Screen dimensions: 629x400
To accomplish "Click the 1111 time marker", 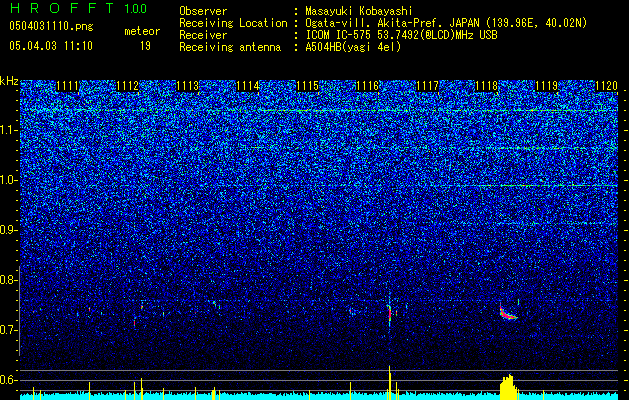I will pos(67,86).
